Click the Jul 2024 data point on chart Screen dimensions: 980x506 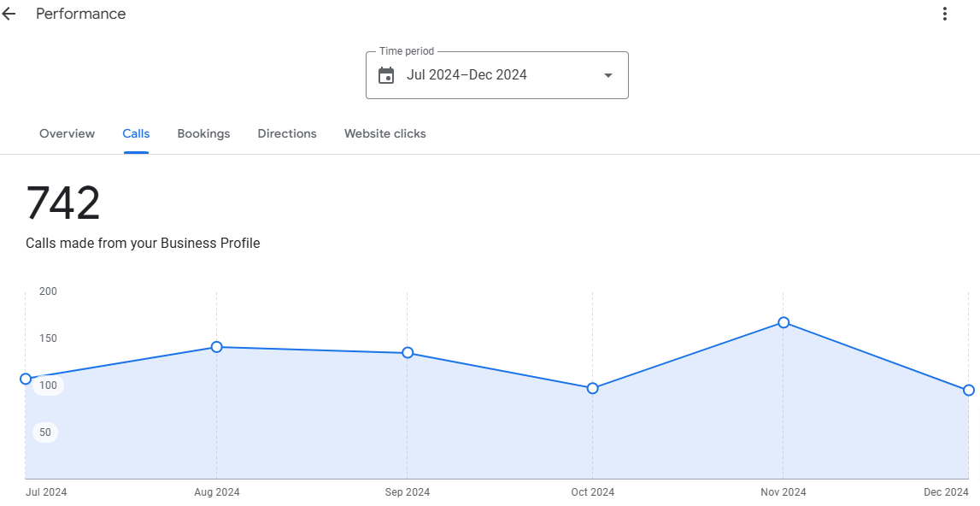pyautogui.click(x=26, y=379)
